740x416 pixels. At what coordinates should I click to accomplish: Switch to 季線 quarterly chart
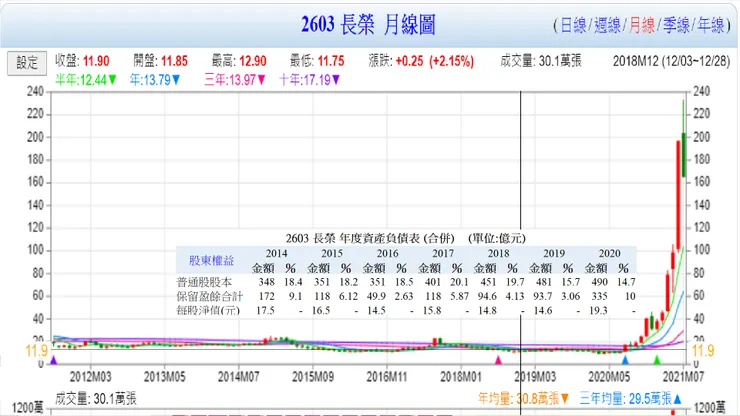pyautogui.click(x=676, y=25)
